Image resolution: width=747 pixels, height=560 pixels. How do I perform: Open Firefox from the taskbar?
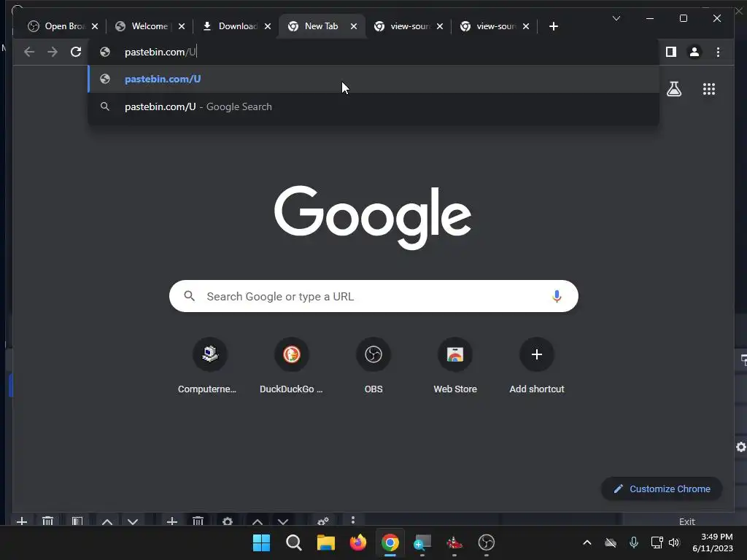tap(357, 542)
